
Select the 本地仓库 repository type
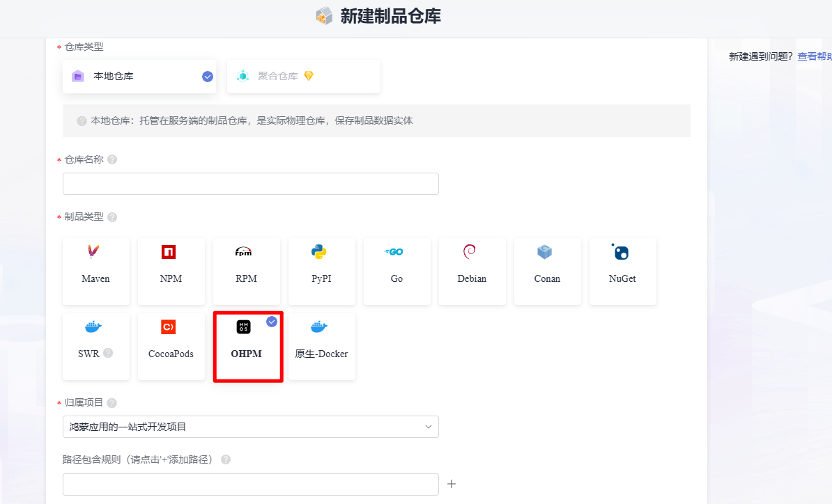(x=139, y=77)
